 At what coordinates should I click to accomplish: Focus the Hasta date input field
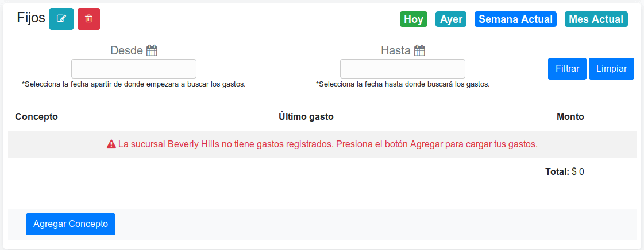point(403,69)
